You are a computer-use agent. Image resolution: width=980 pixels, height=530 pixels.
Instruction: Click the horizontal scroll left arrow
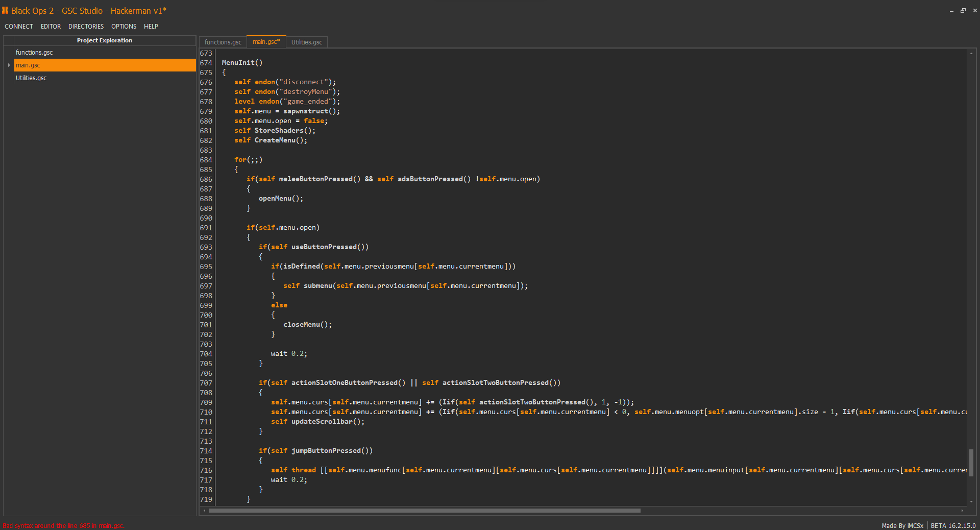205,511
